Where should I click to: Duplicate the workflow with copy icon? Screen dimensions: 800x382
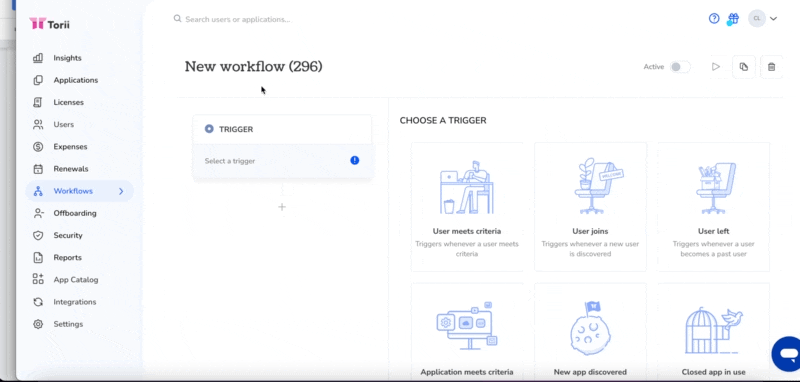coord(744,67)
